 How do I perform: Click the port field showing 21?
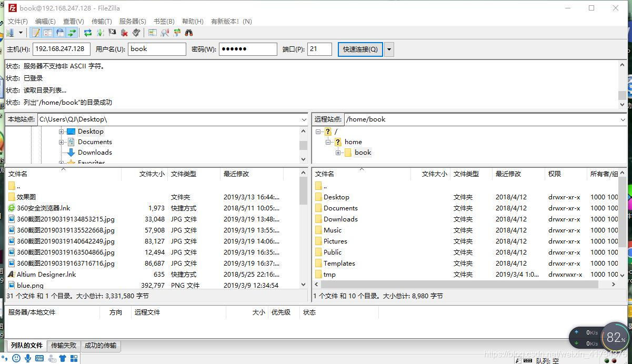(x=319, y=49)
